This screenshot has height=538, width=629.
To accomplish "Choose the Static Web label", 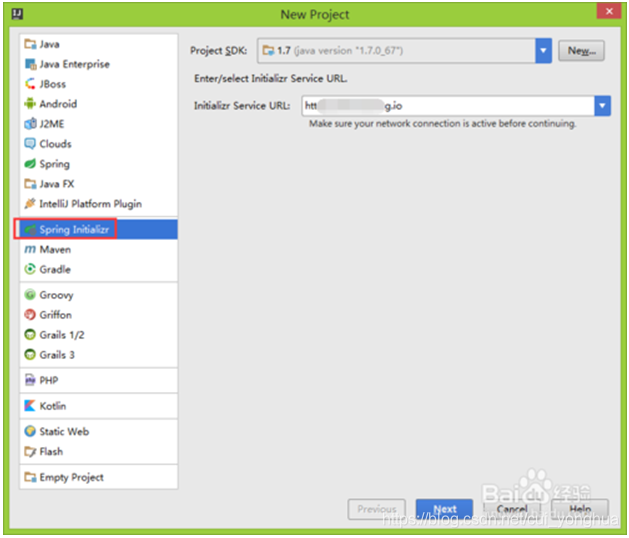I will (x=64, y=432).
